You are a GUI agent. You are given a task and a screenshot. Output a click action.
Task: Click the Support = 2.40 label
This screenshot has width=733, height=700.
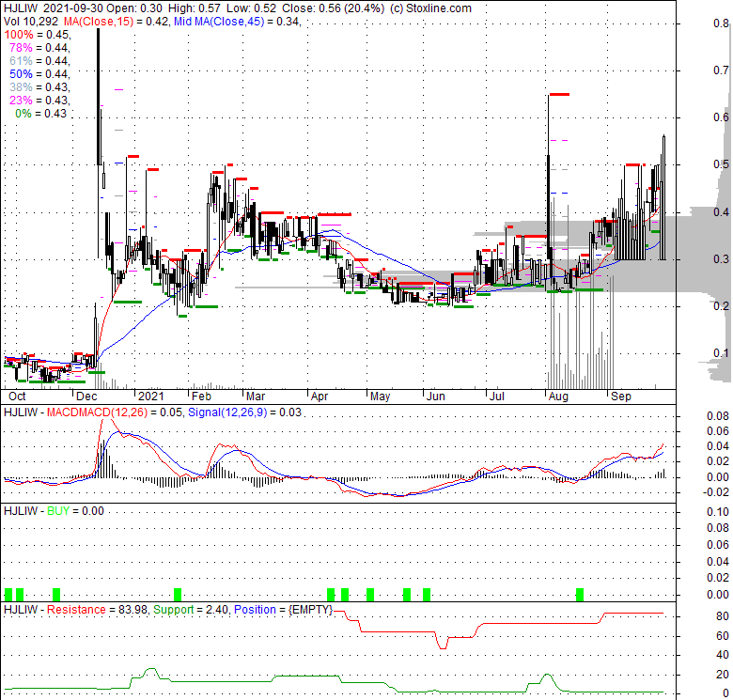coord(191,610)
